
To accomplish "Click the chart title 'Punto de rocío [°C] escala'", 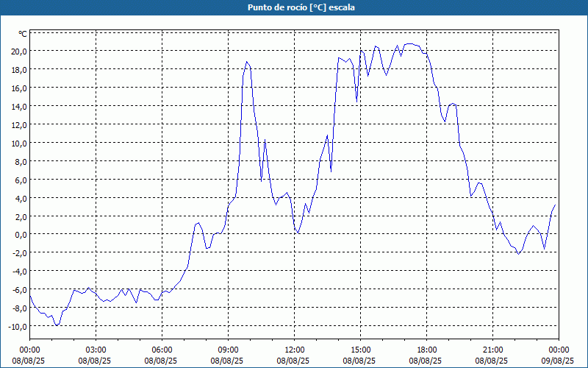I will pyautogui.click(x=301, y=7).
